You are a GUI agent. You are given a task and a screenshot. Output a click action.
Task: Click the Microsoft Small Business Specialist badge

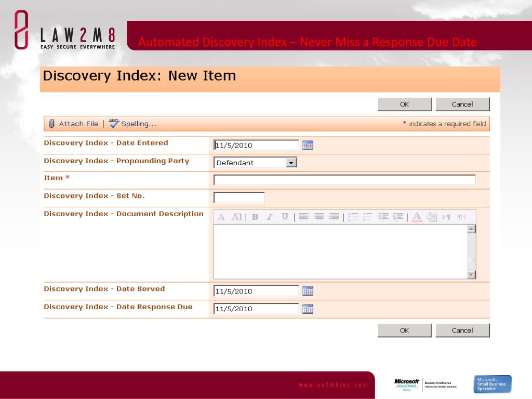[493, 384]
